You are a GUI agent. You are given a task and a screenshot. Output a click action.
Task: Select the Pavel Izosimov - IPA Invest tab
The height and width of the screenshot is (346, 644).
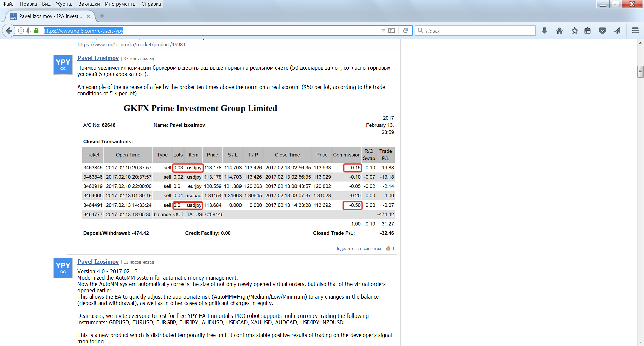point(50,16)
